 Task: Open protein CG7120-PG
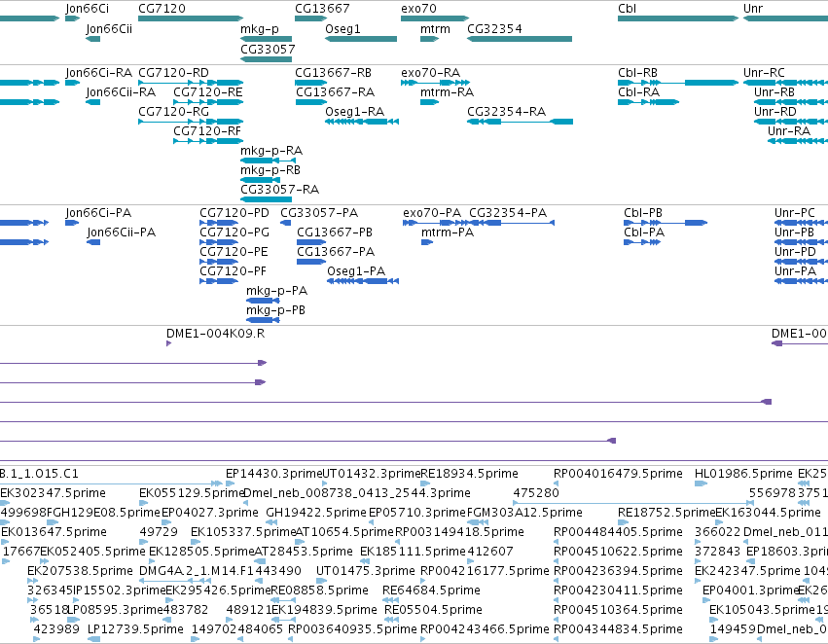[x=219, y=242]
